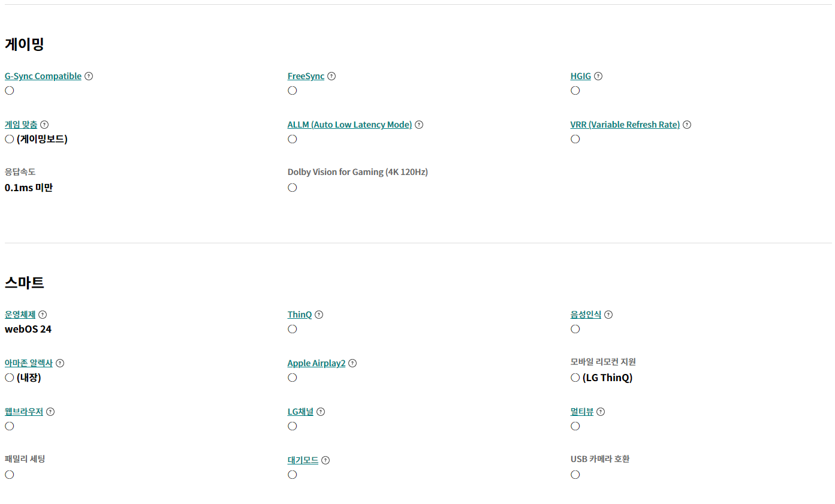Open the VRR (Variable Refresh Rate) link

point(625,125)
